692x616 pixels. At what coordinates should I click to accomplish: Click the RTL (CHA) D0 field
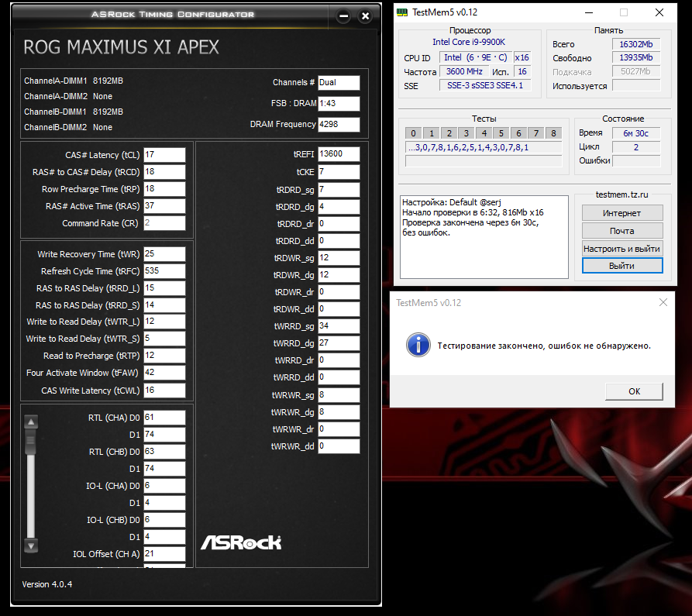pos(164,418)
